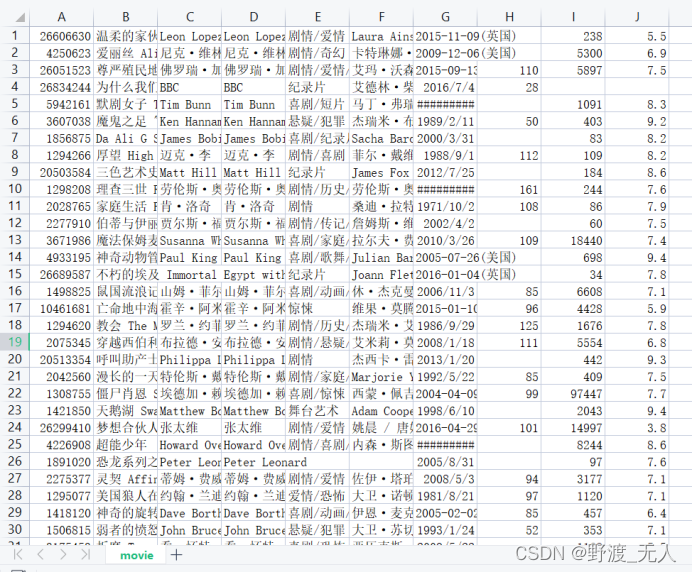Select column C header
This screenshot has width=692, height=573.
189,17
